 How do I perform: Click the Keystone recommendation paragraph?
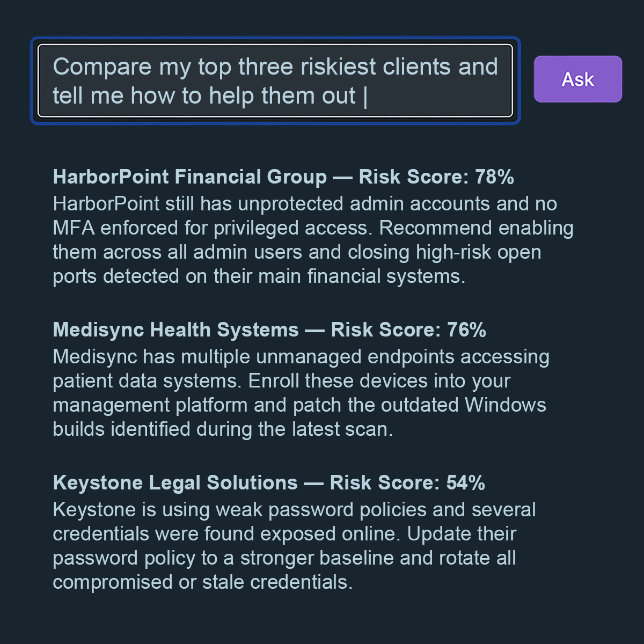(294, 546)
